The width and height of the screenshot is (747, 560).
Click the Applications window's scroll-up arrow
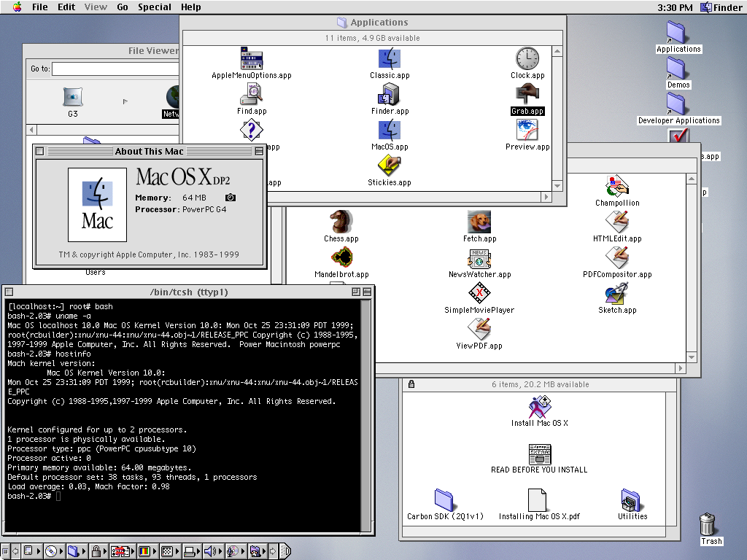(557, 51)
